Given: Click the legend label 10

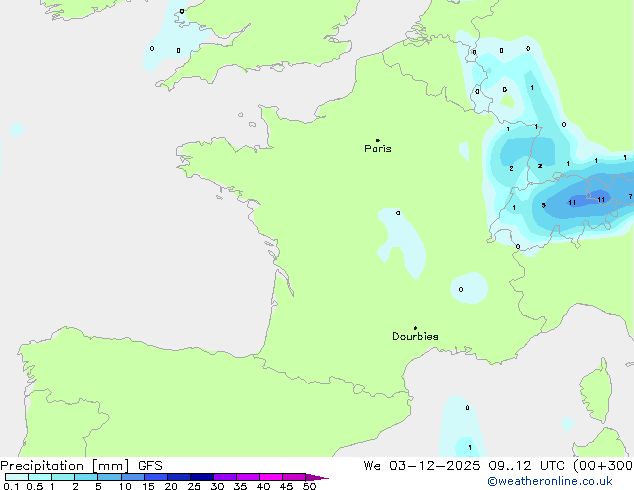Looking at the screenshot, I should tap(125, 486).
